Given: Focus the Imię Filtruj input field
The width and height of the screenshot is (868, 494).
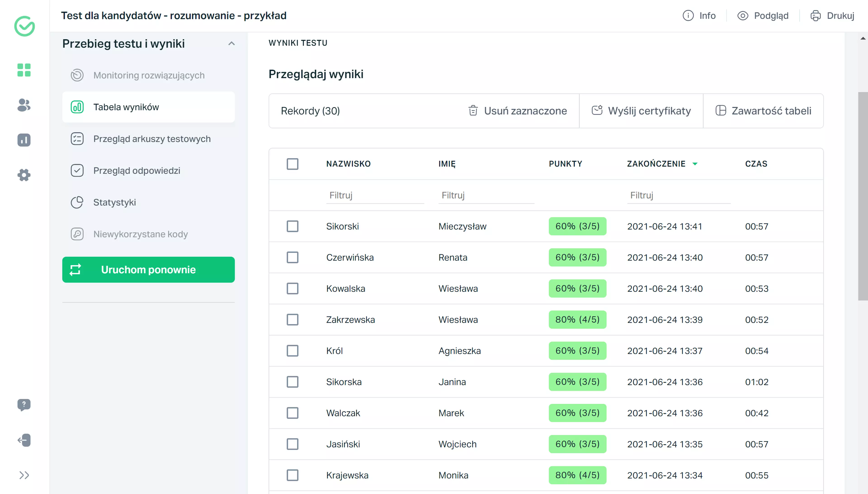Looking at the screenshot, I should coord(486,195).
